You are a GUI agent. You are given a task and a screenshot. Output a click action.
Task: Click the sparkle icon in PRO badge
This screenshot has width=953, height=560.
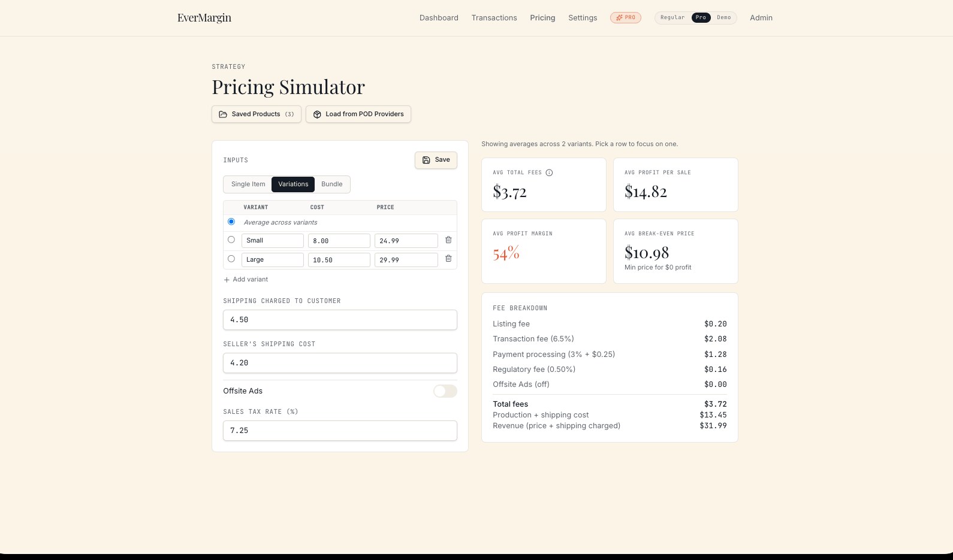click(x=619, y=17)
